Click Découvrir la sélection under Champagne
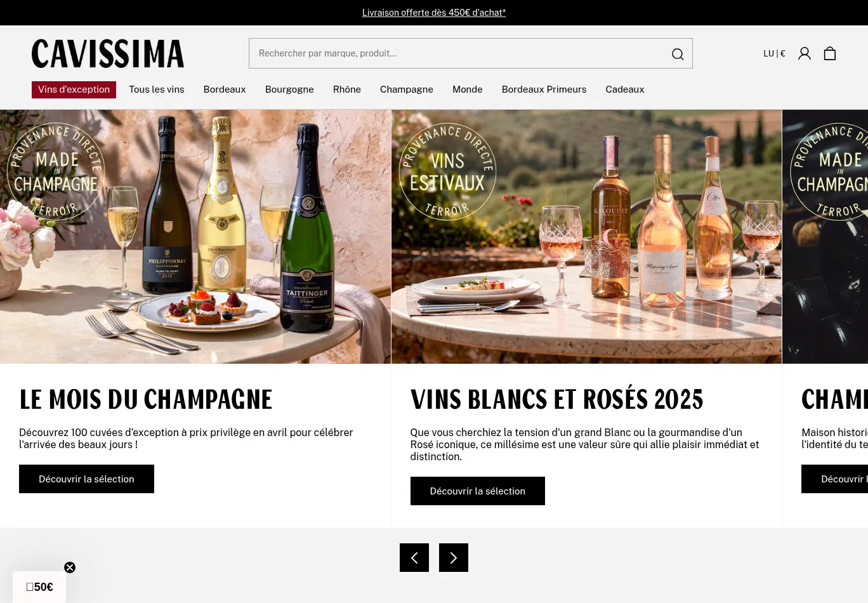Screen dimensions: 868x603 (86, 479)
